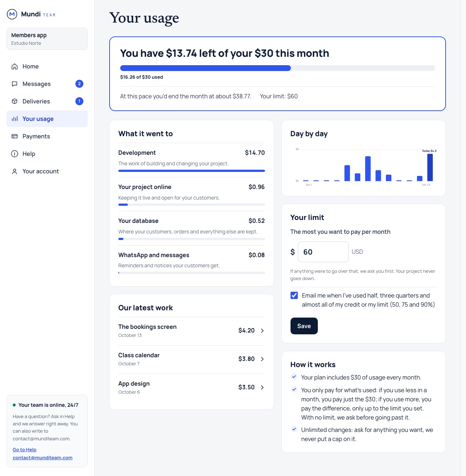This screenshot has height=476, width=466.
Task: Click the Your account person icon
Action: click(x=15, y=171)
